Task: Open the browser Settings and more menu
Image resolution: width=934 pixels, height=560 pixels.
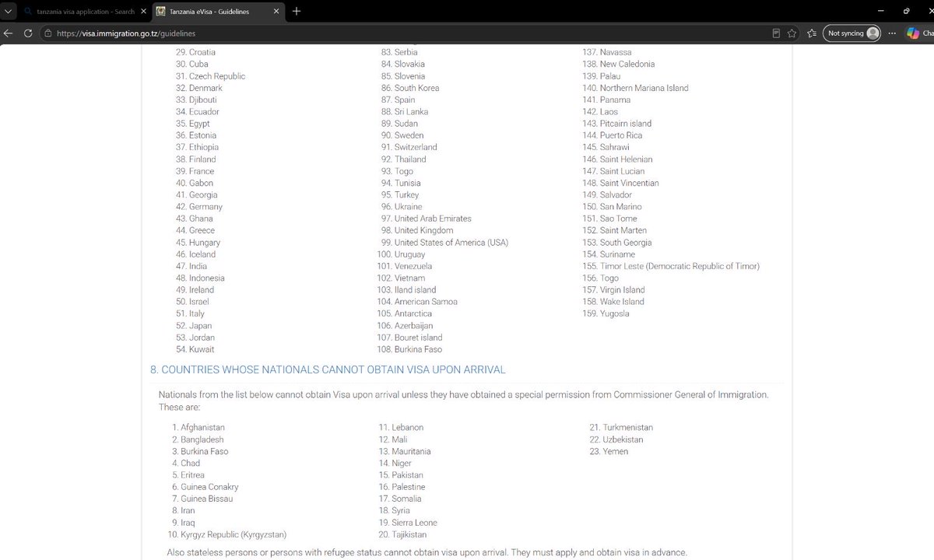Action: (x=892, y=33)
